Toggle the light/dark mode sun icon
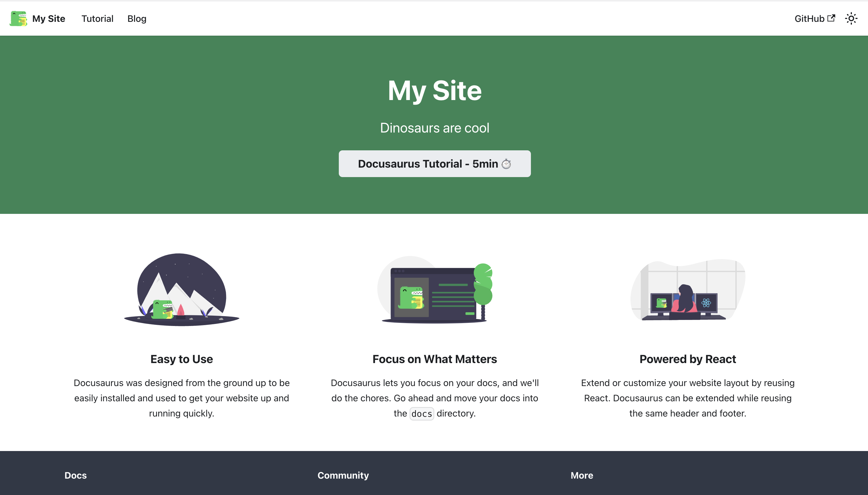 [x=851, y=18]
